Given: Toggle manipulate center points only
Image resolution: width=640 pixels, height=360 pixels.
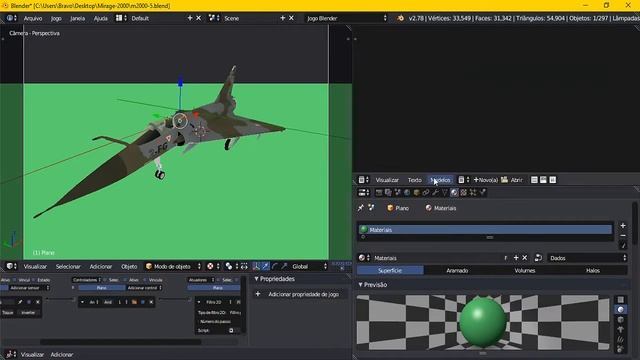Looking at the screenshot, I should tap(244, 266).
